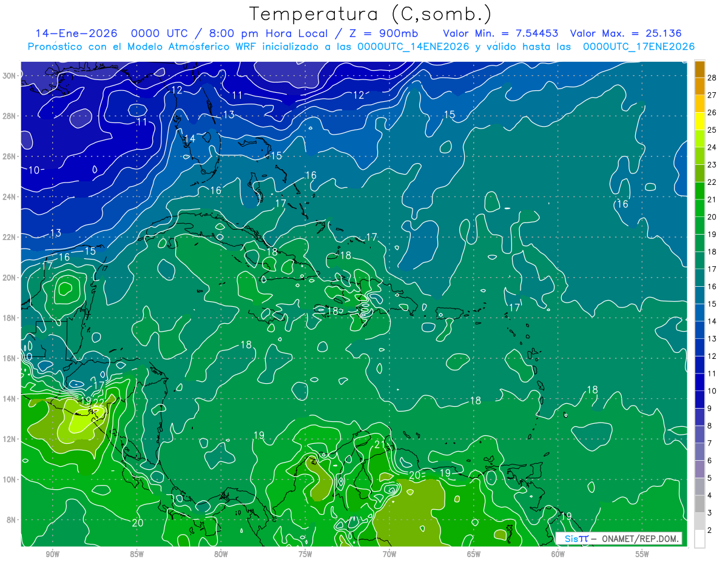Click the 16N latitude axis label
Screen dimensions: 728x562
[x=9, y=358]
